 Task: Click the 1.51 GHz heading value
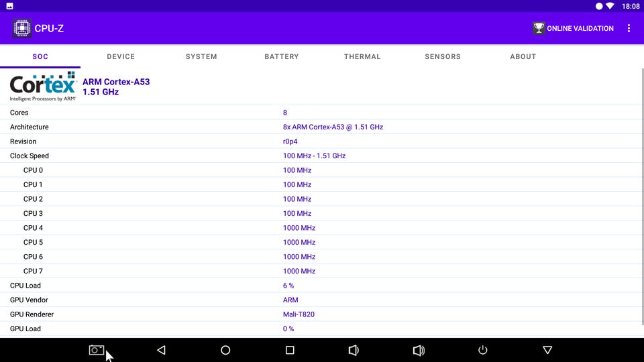[x=101, y=92]
